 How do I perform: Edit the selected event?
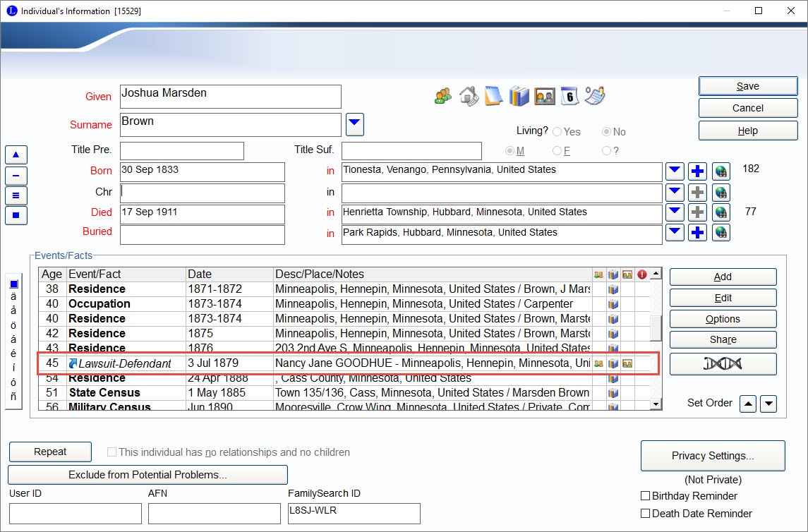click(723, 298)
